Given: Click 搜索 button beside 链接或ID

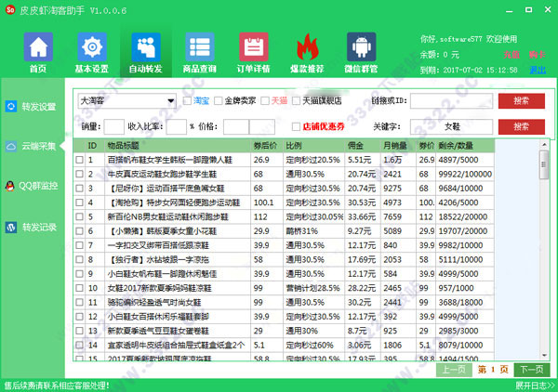Looking at the screenshot, I should click(x=522, y=101).
